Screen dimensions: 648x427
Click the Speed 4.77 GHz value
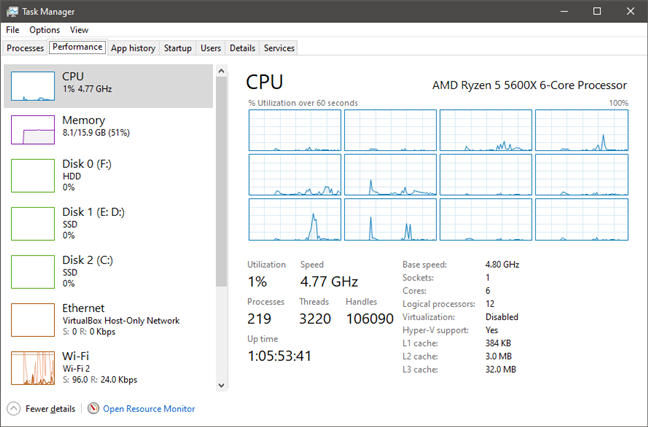tap(329, 282)
